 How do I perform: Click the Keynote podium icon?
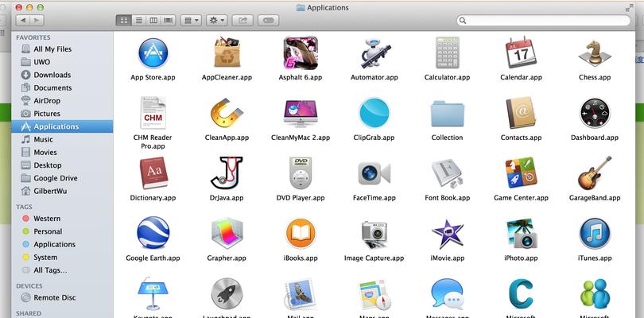(153, 294)
